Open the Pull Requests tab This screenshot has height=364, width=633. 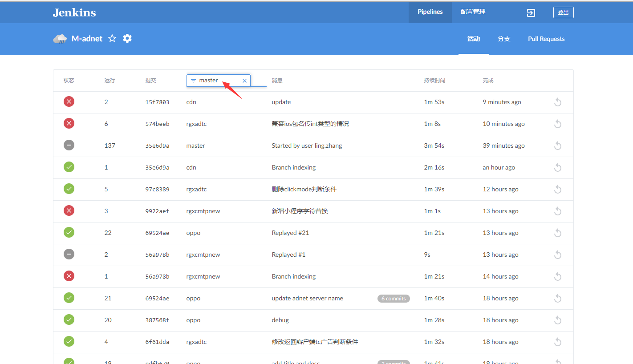pos(546,39)
